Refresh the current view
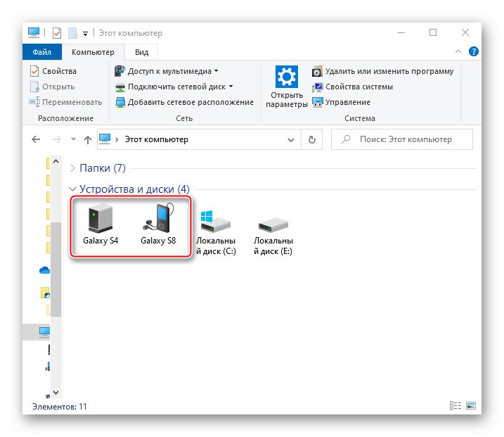This screenshot has height=437, width=504. tap(312, 139)
